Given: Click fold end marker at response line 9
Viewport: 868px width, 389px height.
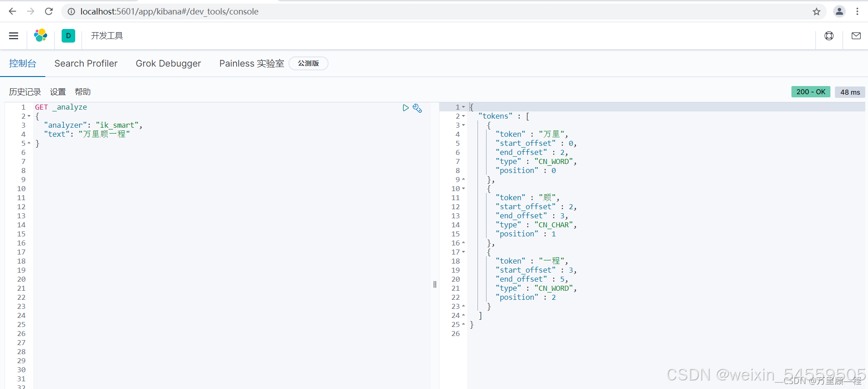Looking at the screenshot, I should pos(463,180).
